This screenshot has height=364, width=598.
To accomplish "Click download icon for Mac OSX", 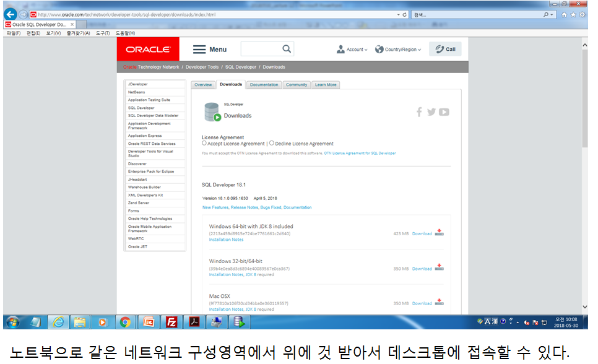I will [440, 302].
